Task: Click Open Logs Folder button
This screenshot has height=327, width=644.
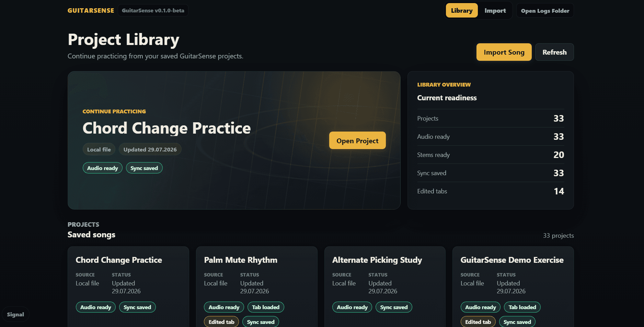Action: click(x=545, y=11)
